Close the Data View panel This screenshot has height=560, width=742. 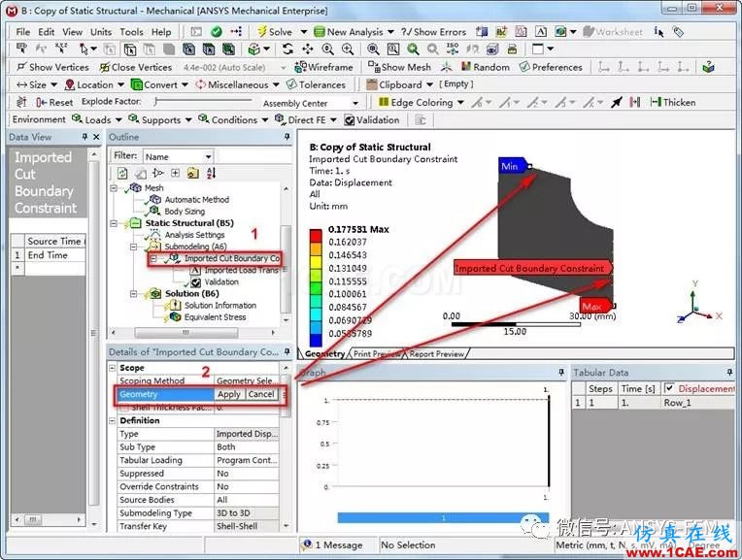click(96, 137)
